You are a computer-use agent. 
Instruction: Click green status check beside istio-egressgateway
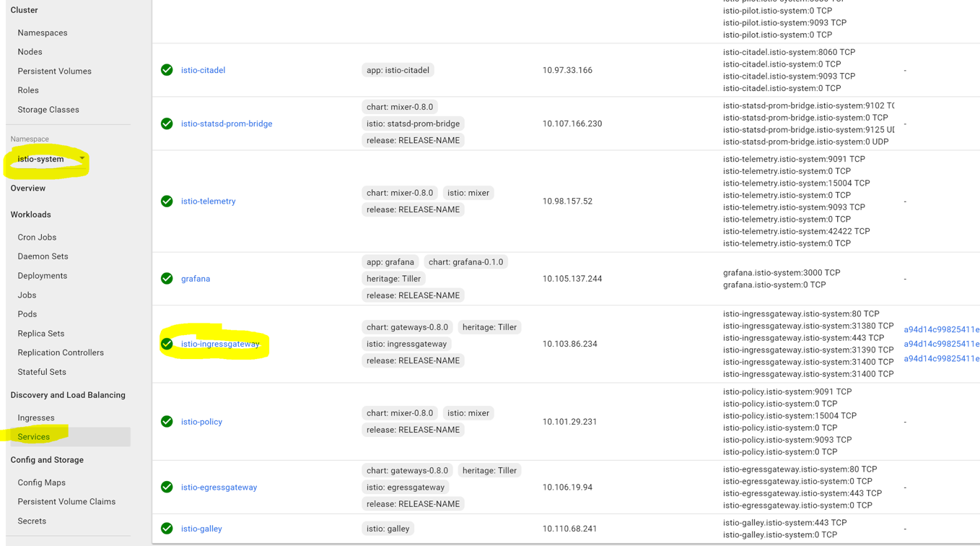167,487
